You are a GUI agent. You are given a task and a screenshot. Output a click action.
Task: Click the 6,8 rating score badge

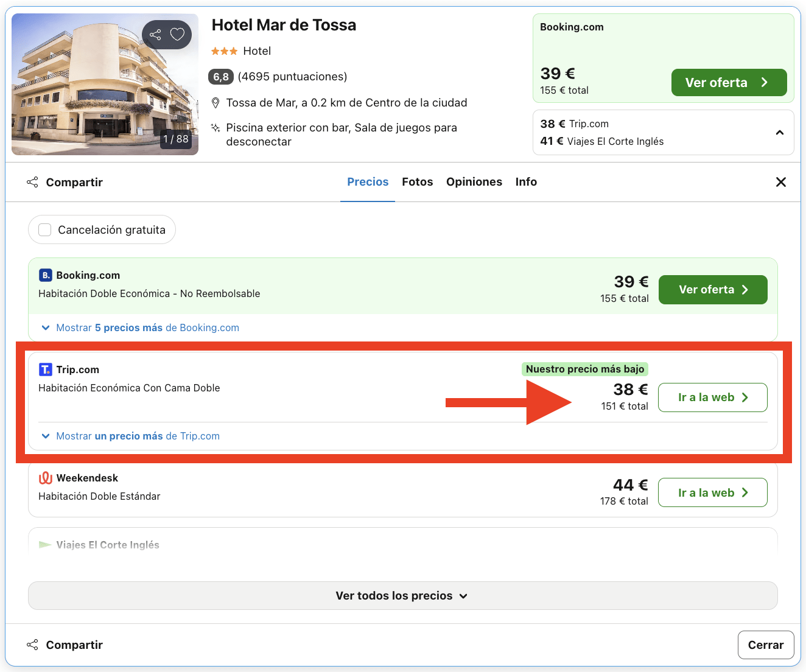pos(221,77)
